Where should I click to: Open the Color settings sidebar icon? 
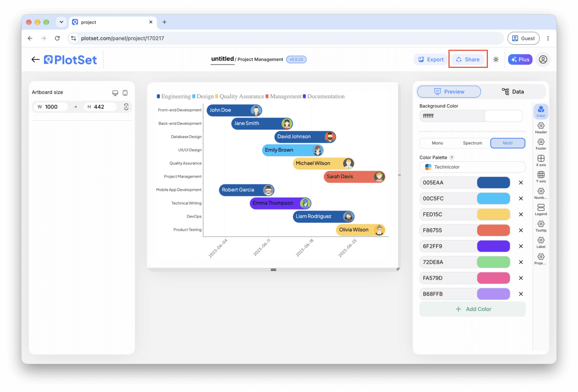tap(541, 112)
